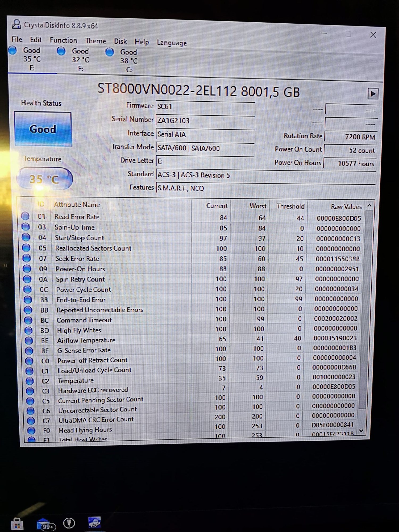
Task: Click the 35 °C temperature button
Action: 44,179
